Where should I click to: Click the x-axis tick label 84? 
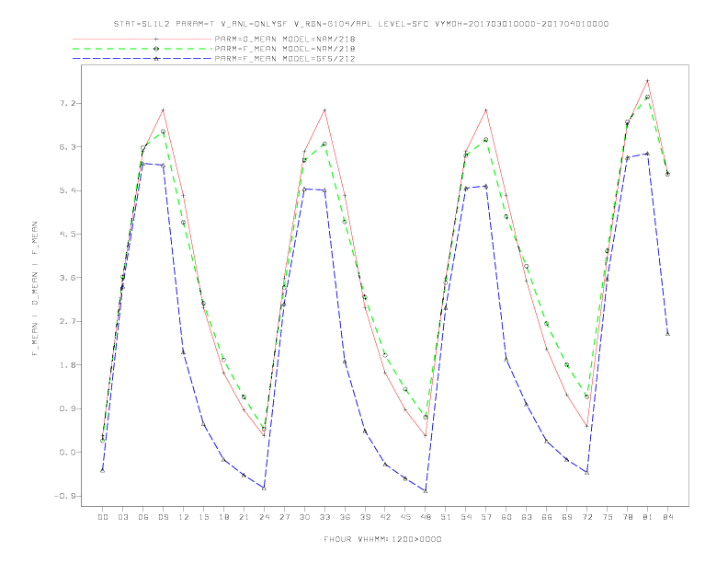click(x=668, y=517)
